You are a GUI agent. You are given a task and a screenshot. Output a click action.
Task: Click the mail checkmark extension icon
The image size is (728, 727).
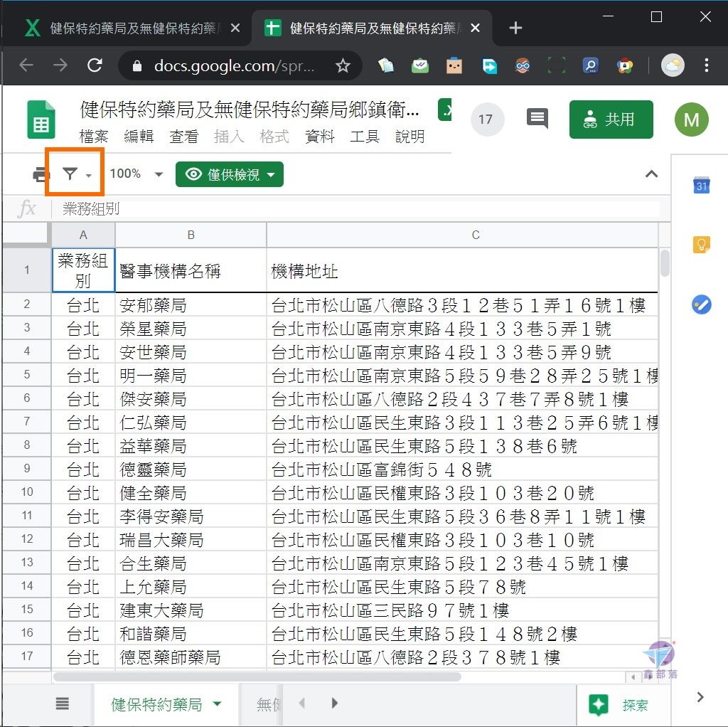point(419,65)
